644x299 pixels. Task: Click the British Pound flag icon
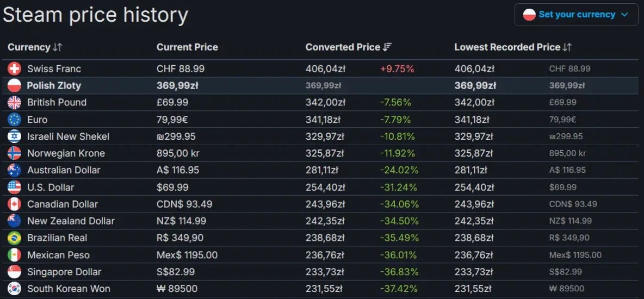pyautogui.click(x=14, y=102)
